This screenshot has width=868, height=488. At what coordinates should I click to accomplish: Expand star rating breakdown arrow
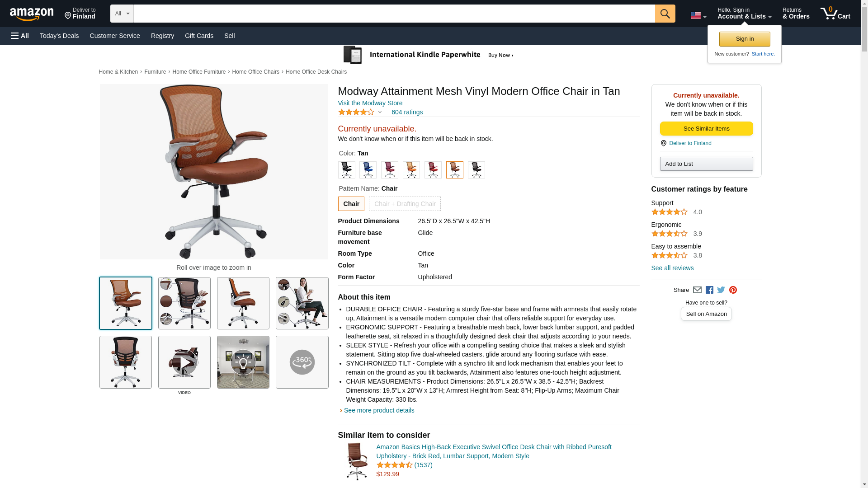pos(380,112)
